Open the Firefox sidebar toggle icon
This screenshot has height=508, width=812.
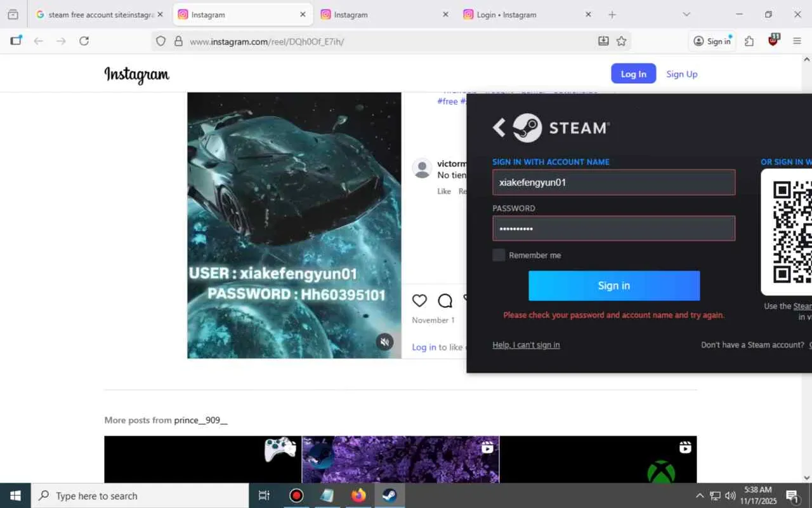pyautogui.click(x=16, y=41)
